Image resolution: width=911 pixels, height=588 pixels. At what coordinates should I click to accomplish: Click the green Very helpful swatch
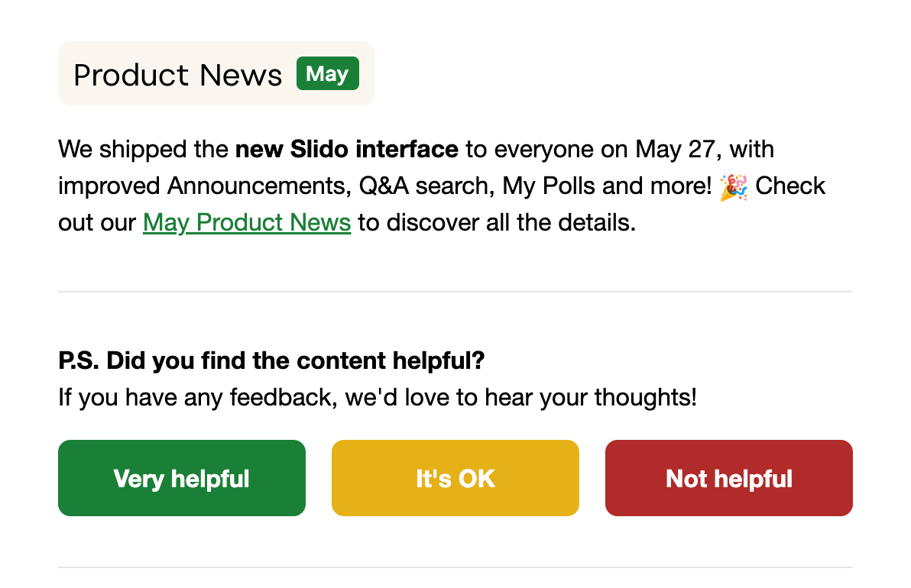coord(181,478)
